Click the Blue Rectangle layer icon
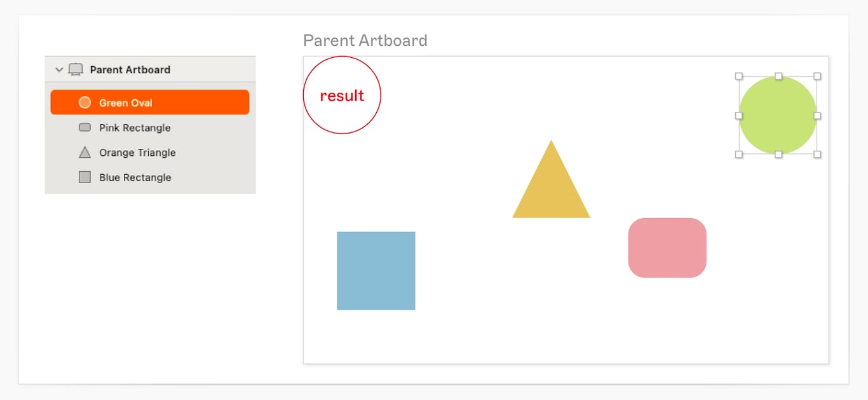The width and height of the screenshot is (868, 400). pos(85,177)
